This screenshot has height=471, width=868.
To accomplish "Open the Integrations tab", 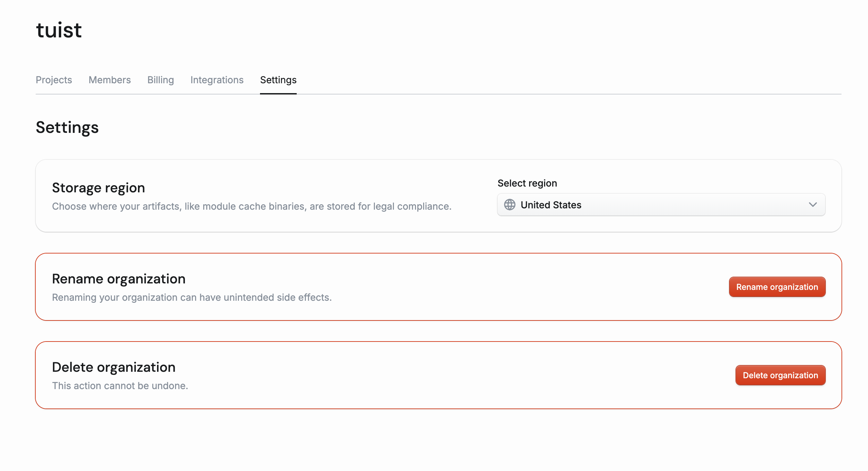I will pyautogui.click(x=217, y=80).
